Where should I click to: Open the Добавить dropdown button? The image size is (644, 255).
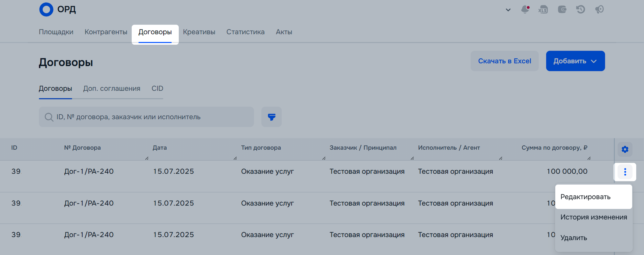(575, 61)
